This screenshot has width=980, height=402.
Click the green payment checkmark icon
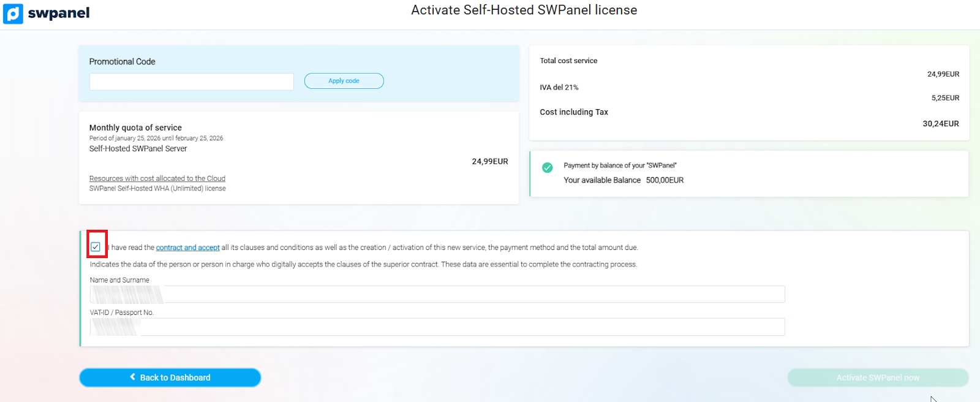(548, 167)
